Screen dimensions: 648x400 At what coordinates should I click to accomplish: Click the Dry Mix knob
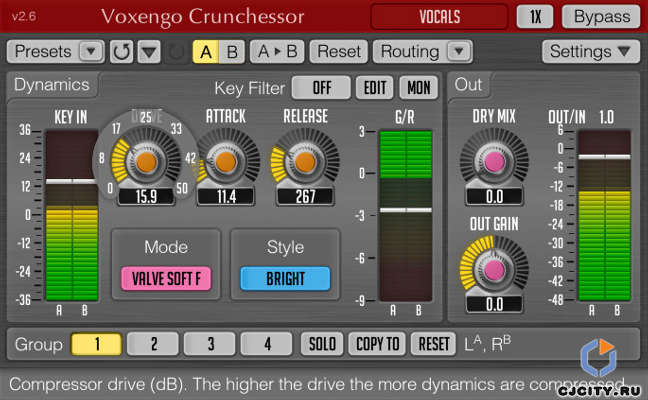pyautogui.click(x=494, y=161)
